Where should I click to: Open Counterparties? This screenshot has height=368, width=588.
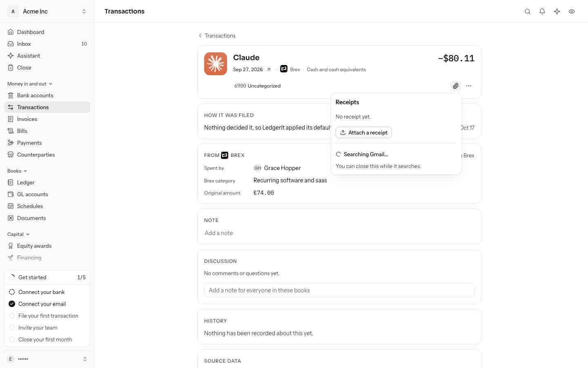tap(47, 155)
